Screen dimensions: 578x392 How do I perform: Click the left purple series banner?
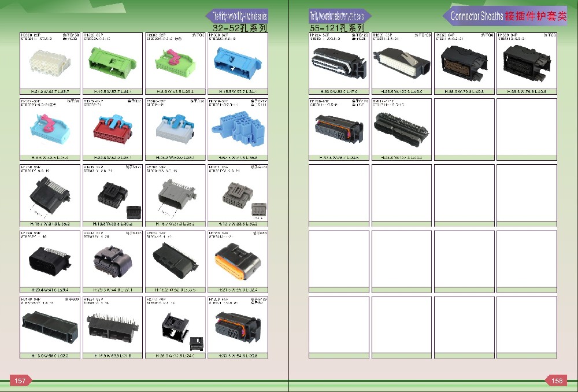[x=236, y=16]
